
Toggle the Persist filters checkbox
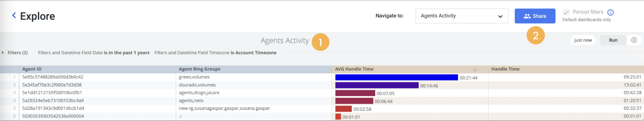pyautogui.click(x=566, y=12)
